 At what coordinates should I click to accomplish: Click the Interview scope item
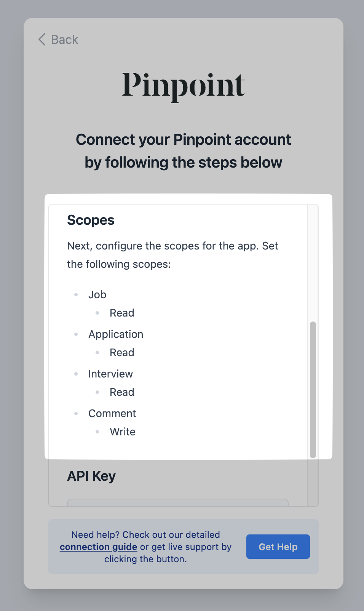click(x=110, y=374)
